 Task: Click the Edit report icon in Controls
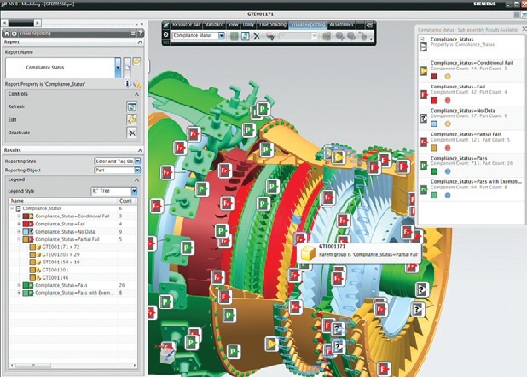pyautogui.click(x=132, y=119)
